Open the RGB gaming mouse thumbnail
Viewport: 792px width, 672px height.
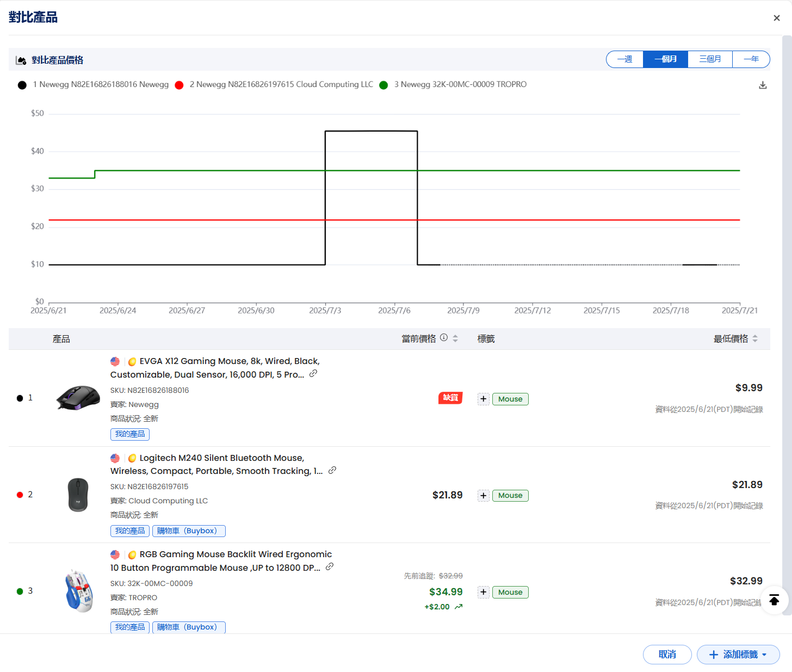point(79,591)
